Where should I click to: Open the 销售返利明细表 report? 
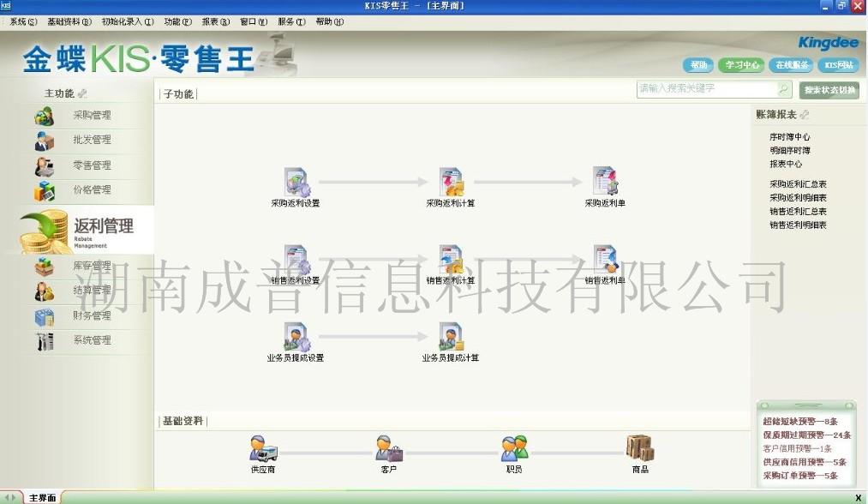coord(798,225)
